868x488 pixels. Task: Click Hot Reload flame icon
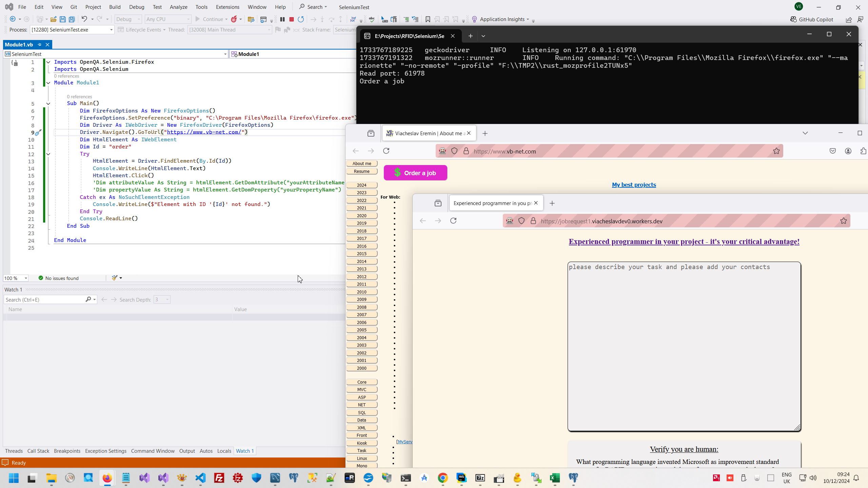(234, 19)
